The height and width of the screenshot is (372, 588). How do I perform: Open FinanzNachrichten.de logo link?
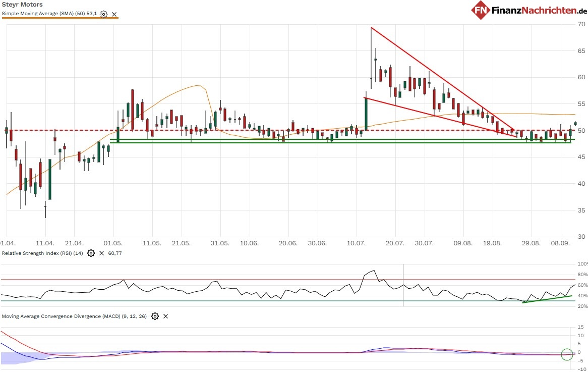(x=529, y=10)
